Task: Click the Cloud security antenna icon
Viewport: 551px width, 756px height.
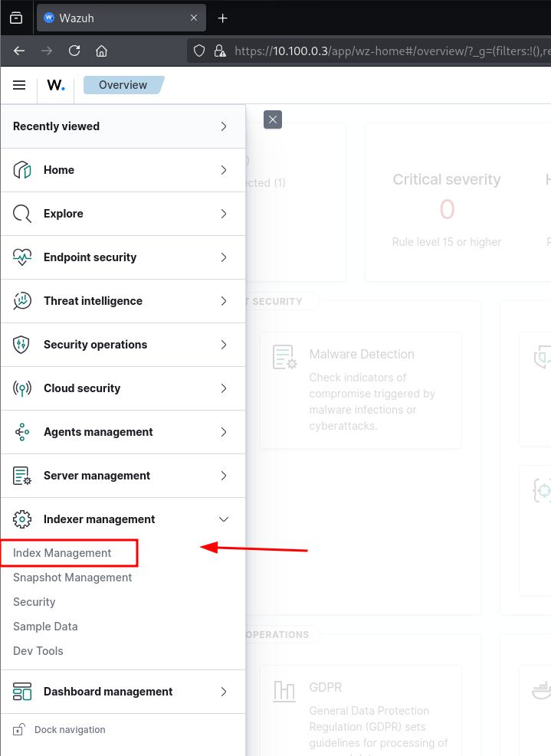Action: pyautogui.click(x=22, y=388)
